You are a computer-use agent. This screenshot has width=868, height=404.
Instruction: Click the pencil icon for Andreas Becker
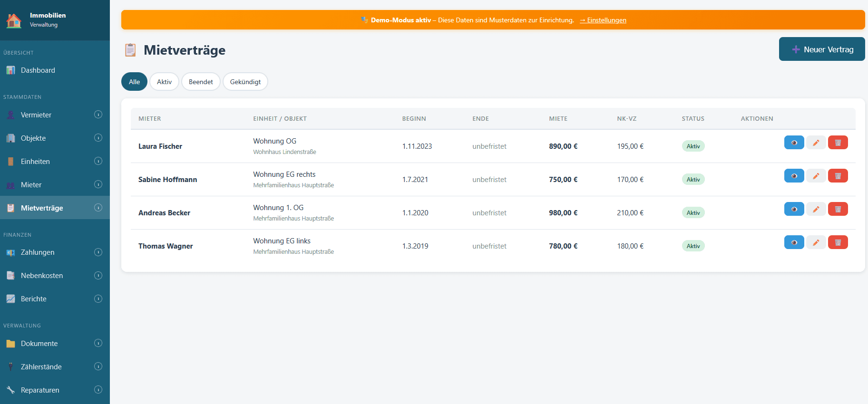[816, 209]
